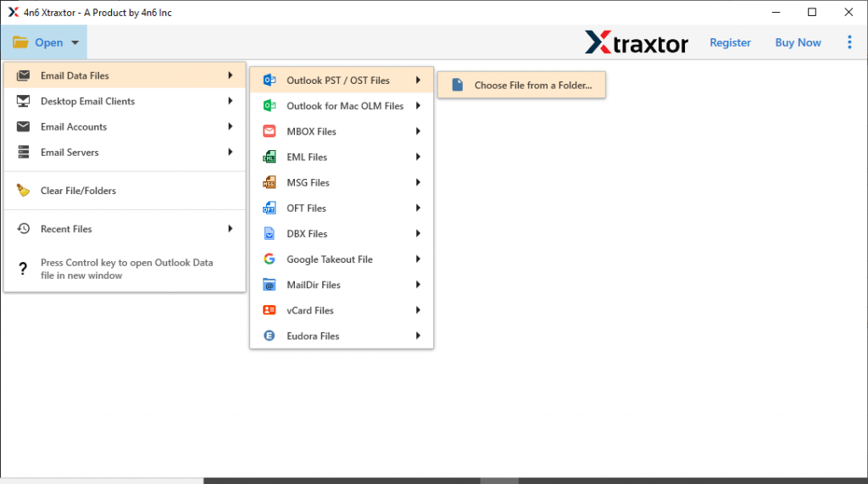The height and width of the screenshot is (484, 868).
Task: Click the Email Servers stack icon
Action: click(23, 153)
